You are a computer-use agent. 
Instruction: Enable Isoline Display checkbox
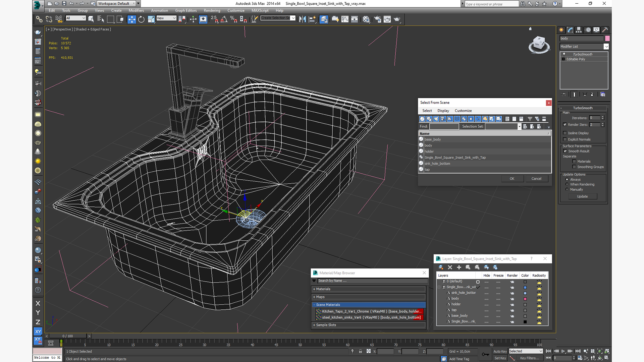click(565, 133)
